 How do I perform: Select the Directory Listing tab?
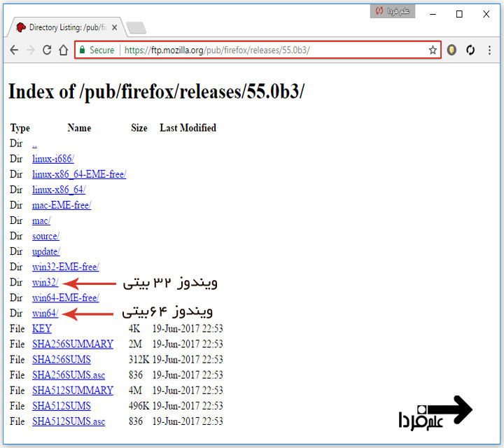point(66,28)
